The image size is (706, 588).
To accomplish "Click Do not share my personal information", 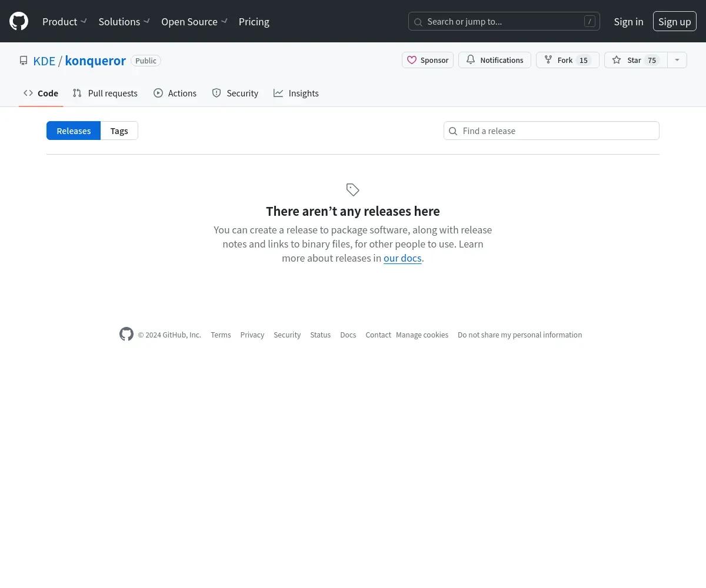I will point(520,335).
